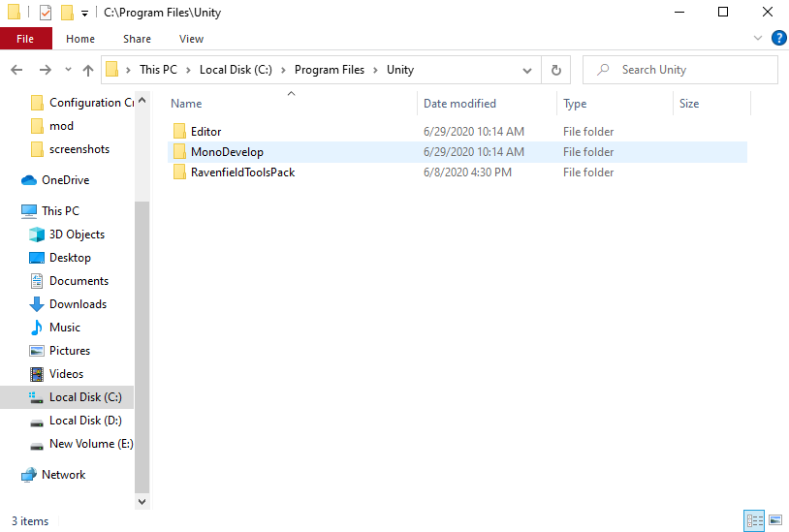Click the New folder quick access icon
Image resolution: width=789 pixels, height=532 pixels.
point(67,12)
